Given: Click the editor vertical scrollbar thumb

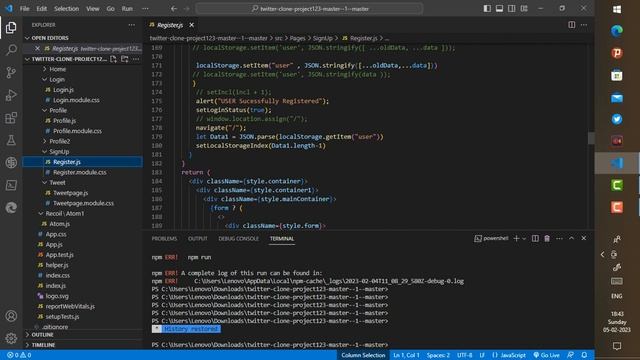Looking at the screenshot, I should click(591, 138).
